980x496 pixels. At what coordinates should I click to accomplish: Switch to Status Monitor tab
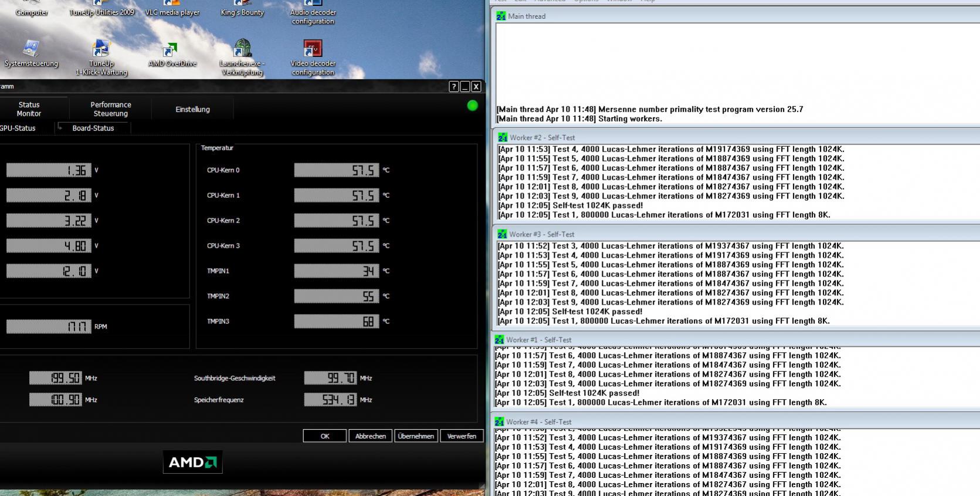click(x=29, y=109)
